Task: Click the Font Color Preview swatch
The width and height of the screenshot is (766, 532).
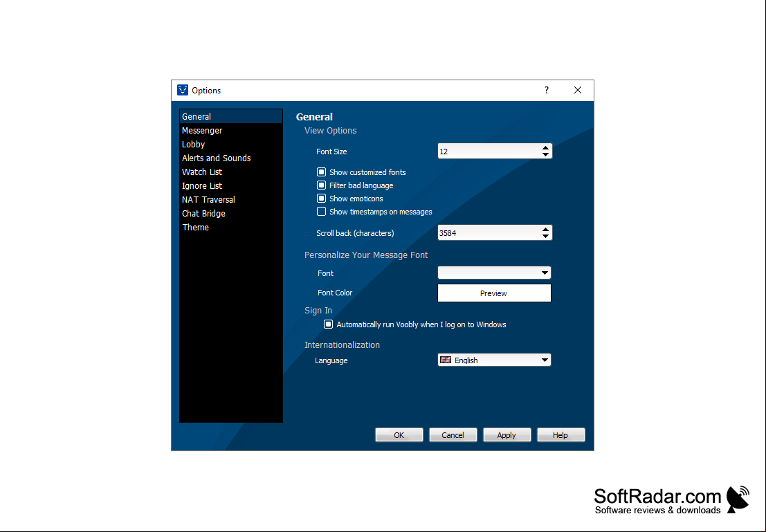Action: coord(494,293)
